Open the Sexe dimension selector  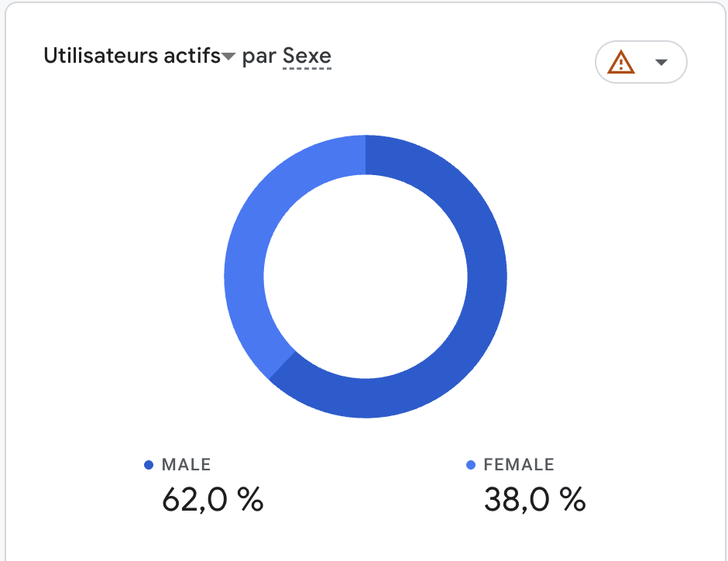tap(307, 56)
